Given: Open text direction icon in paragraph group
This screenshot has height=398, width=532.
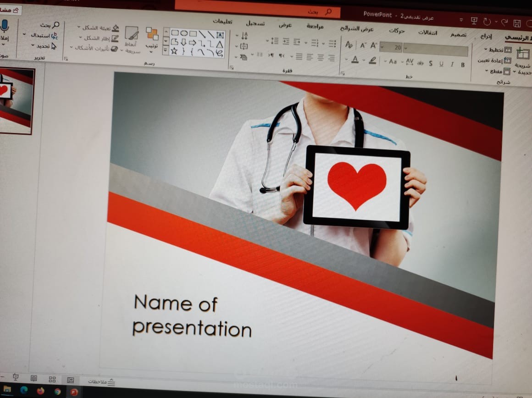Looking at the screenshot, I should pyautogui.click(x=244, y=35).
